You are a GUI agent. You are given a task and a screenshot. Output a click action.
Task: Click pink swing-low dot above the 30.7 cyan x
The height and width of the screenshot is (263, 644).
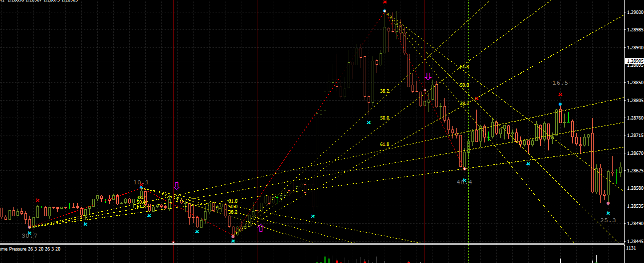coord(29,227)
